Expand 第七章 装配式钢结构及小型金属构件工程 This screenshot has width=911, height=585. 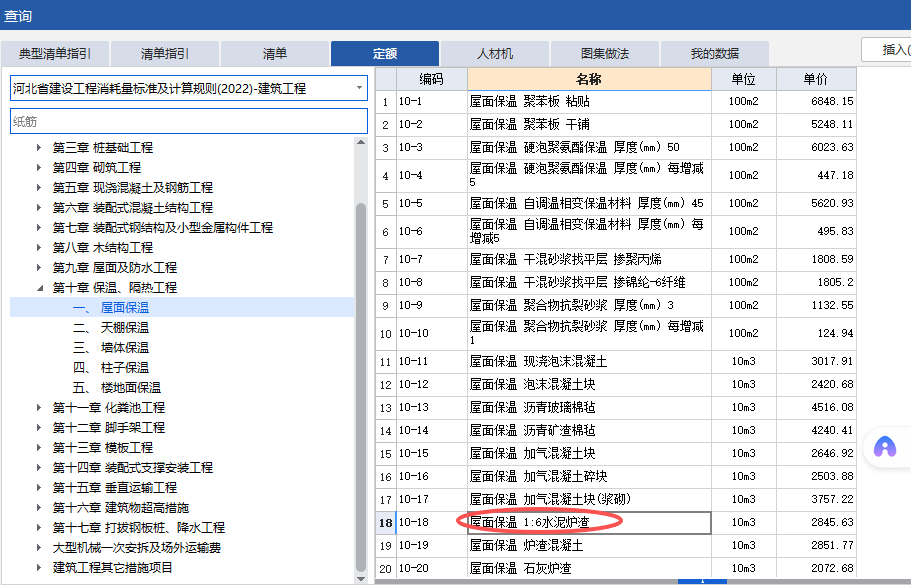39,228
